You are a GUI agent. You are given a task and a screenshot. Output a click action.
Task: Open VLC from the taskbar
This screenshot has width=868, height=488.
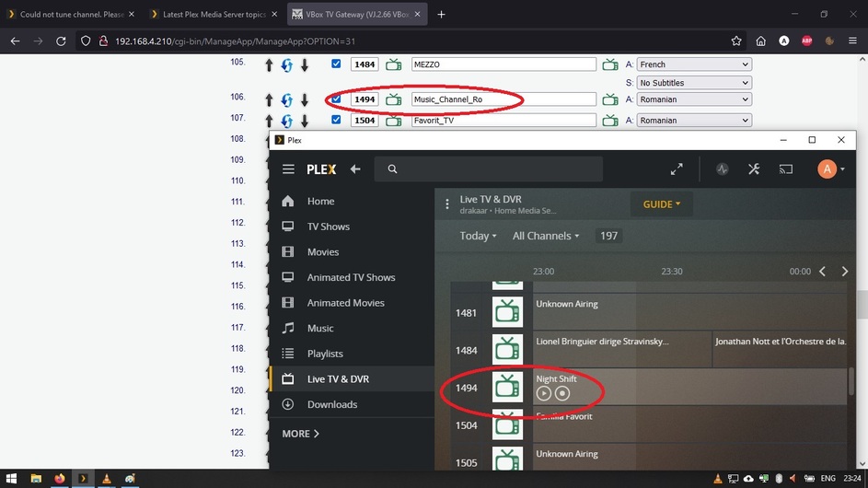click(106, 479)
